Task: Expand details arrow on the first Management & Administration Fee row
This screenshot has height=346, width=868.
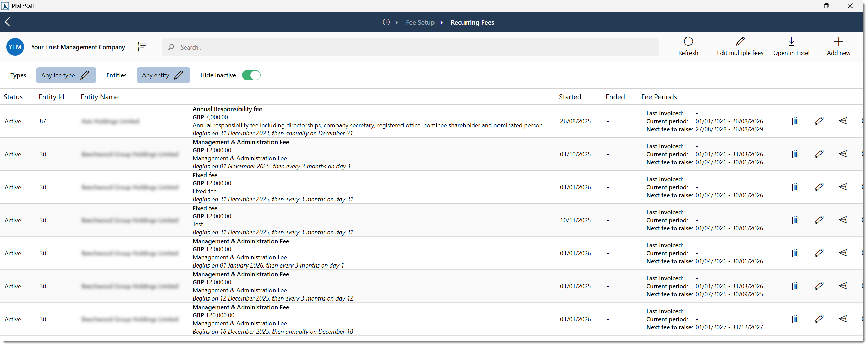Action: tap(843, 154)
